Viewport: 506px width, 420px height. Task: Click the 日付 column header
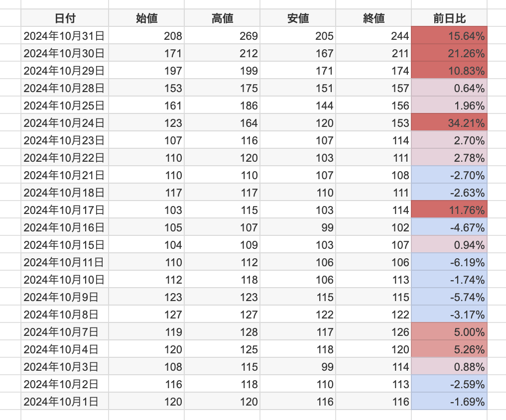(65, 18)
